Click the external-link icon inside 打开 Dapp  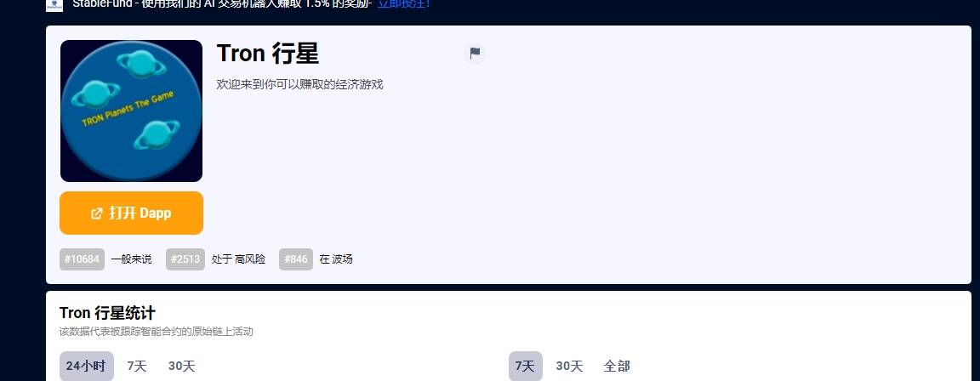tap(97, 213)
